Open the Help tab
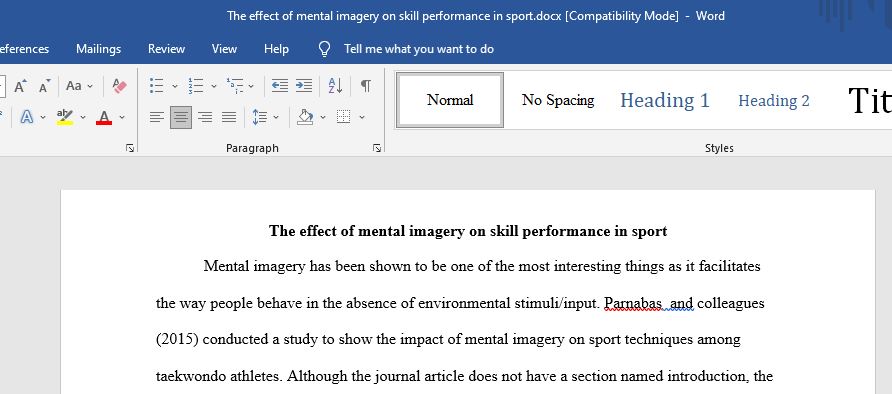892x394 pixels. pyautogui.click(x=276, y=49)
